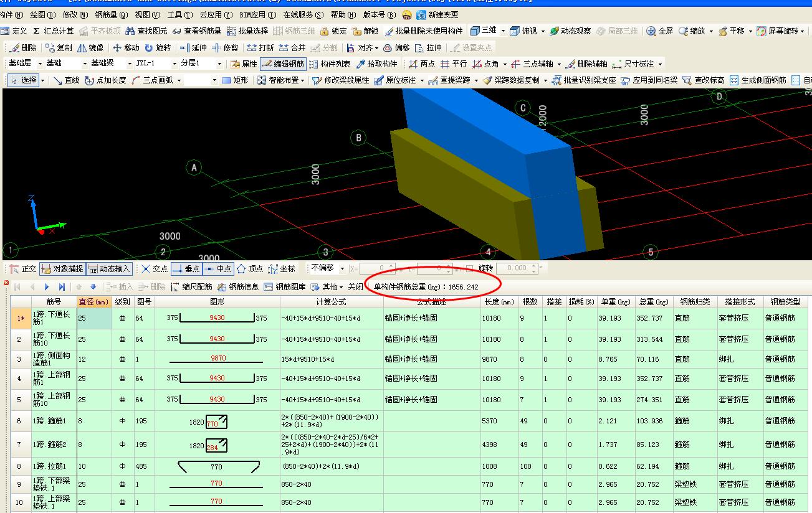Select the 移动 move tool

point(125,47)
